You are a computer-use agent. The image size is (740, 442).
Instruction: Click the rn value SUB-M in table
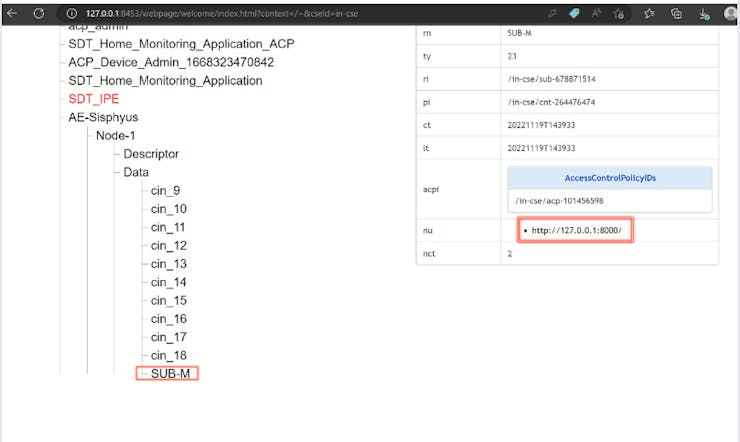[519, 33]
